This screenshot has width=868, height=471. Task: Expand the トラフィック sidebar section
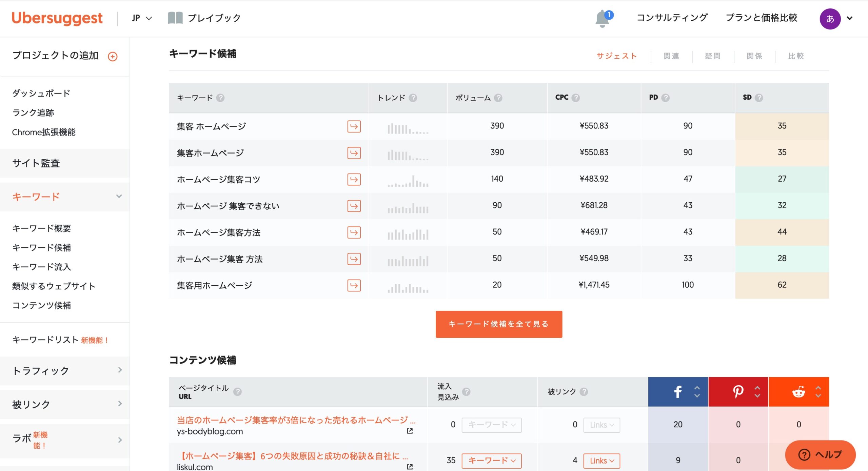(x=120, y=370)
